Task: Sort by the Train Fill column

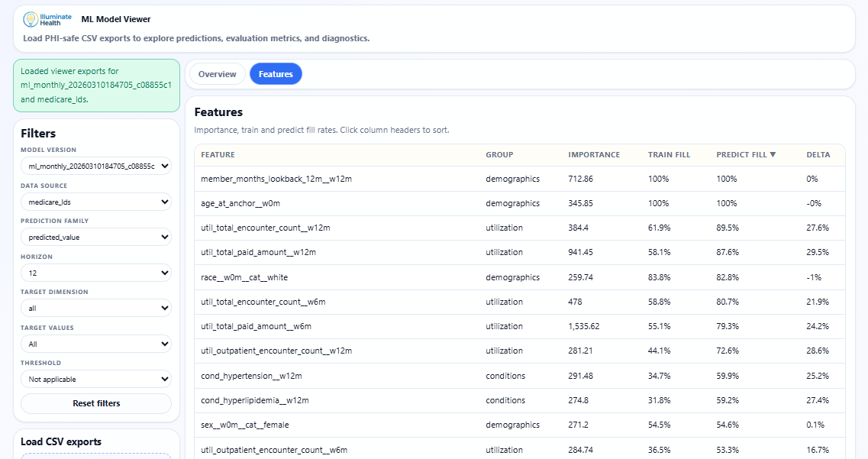Action: pos(669,154)
